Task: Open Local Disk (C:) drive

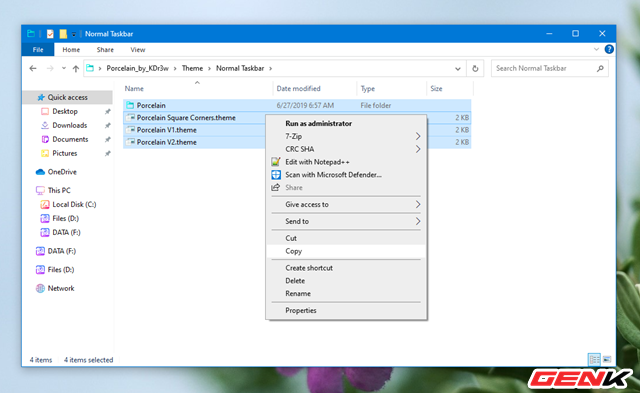Action: [x=74, y=204]
